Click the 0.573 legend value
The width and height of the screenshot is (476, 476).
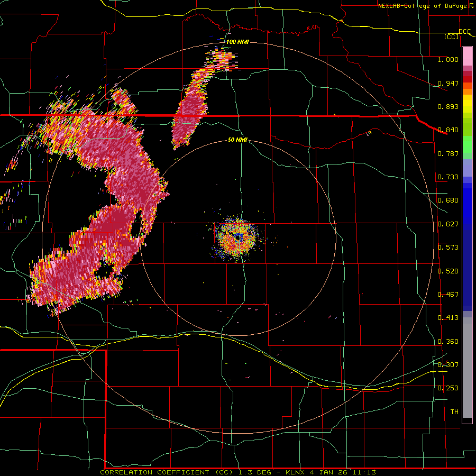click(x=448, y=248)
